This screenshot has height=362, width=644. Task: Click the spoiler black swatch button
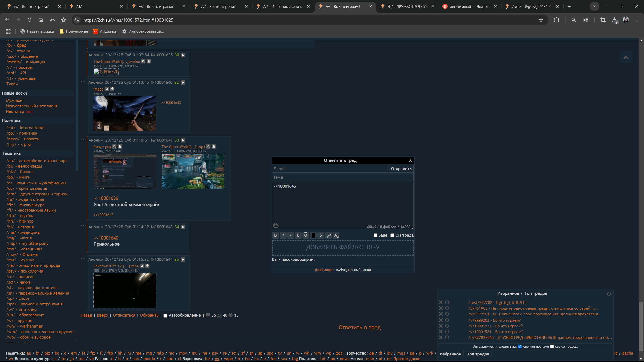click(313, 235)
